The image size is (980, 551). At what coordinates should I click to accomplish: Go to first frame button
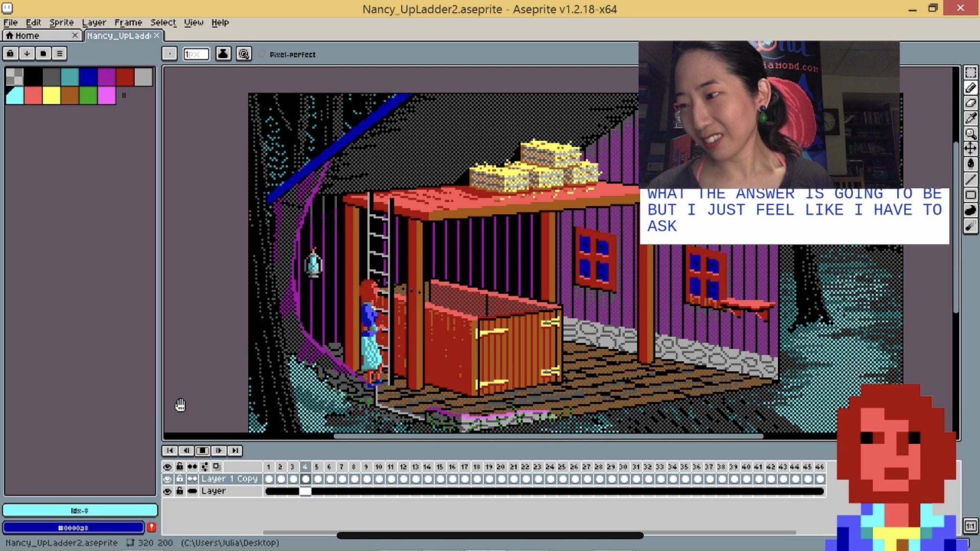pyautogui.click(x=170, y=451)
